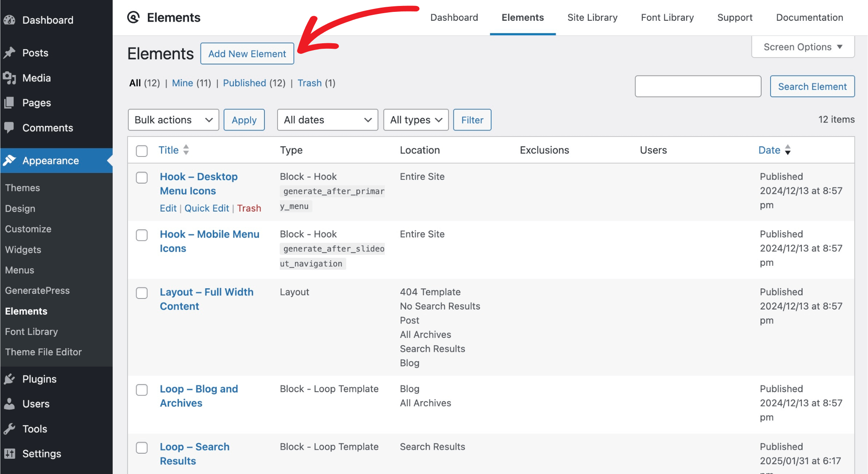
Task: Open the Documentation tab
Action: pos(810,17)
